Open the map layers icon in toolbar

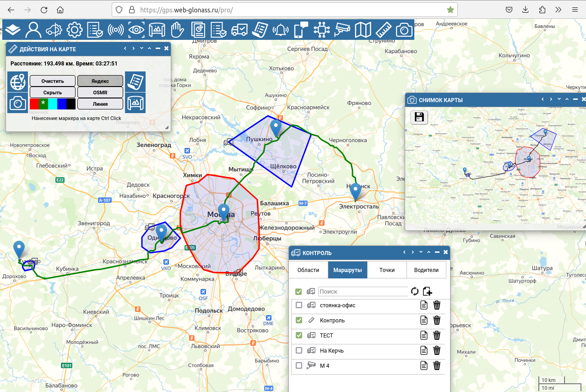click(13, 30)
